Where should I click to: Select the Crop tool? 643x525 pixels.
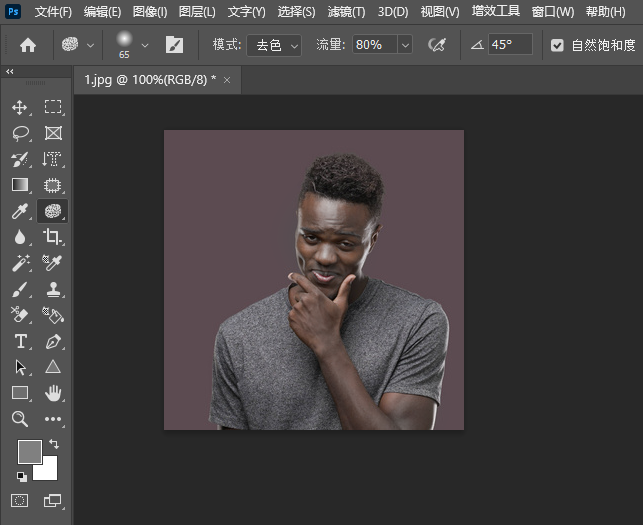[53, 237]
